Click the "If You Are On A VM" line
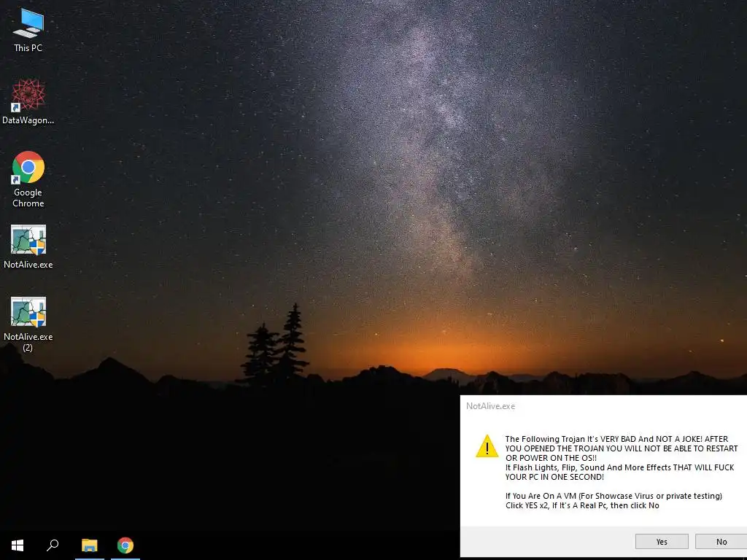747x560 pixels. [614, 496]
